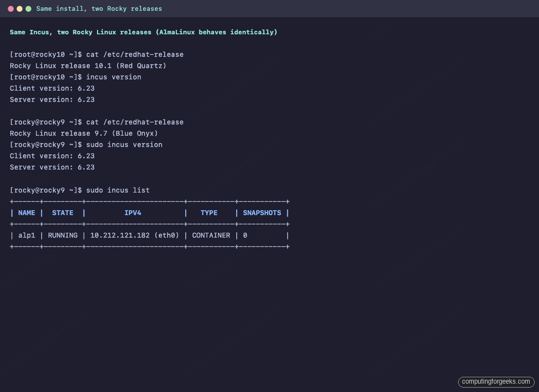Screen dimensions: 539x392
Task: Select the 'alp1' container name cell
Action: tap(26, 236)
